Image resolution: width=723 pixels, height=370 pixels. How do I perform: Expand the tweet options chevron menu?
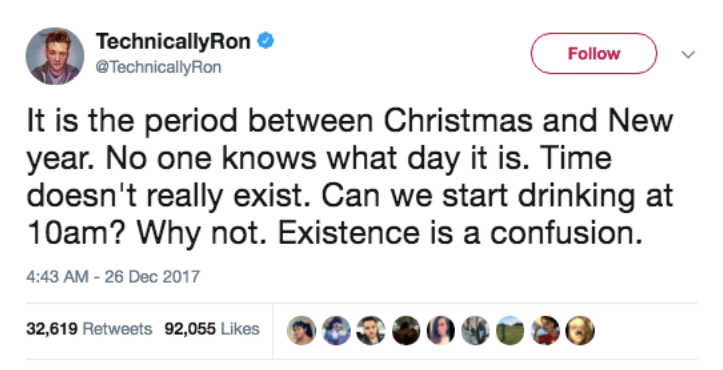tap(688, 54)
